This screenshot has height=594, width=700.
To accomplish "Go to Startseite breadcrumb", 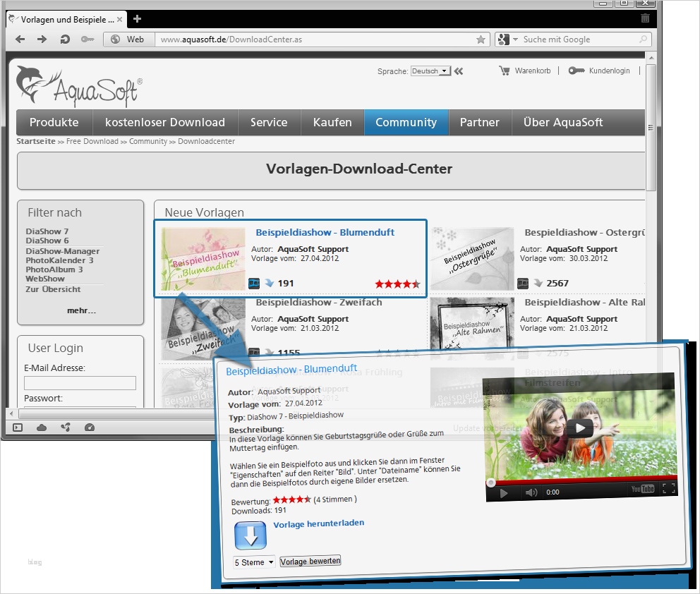I will coord(36,141).
